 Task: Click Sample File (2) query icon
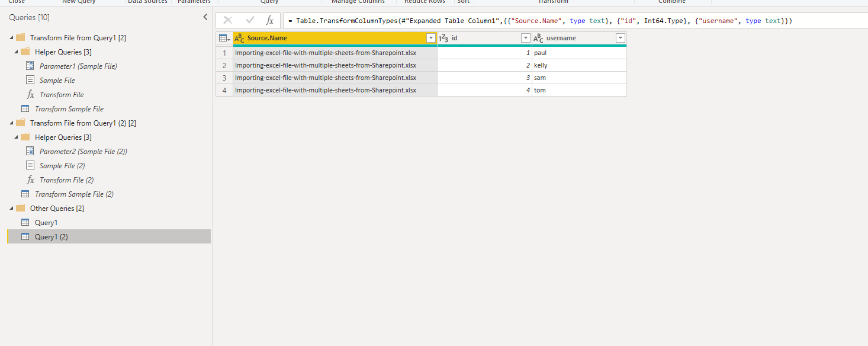[30, 165]
